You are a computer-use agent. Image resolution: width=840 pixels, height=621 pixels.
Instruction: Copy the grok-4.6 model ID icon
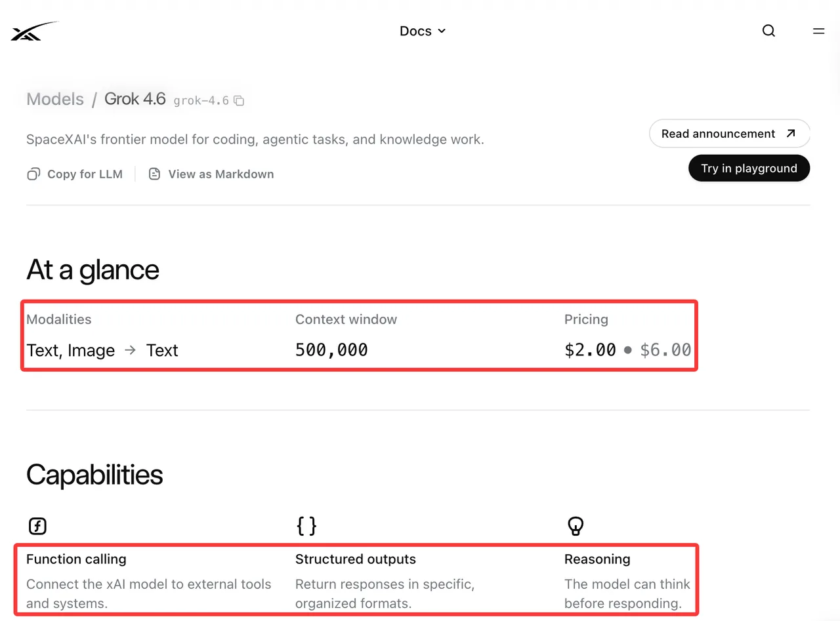[240, 101]
